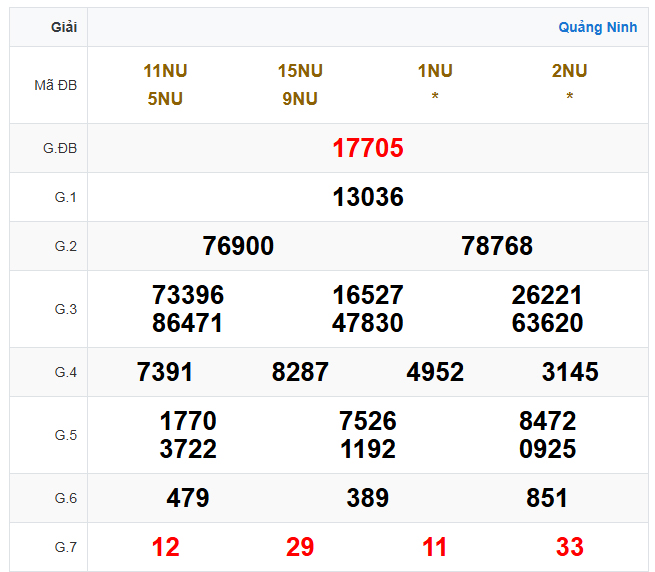Click fourth prize number 7391
Image resolution: width=655 pixels, height=572 pixels.
coord(165,372)
